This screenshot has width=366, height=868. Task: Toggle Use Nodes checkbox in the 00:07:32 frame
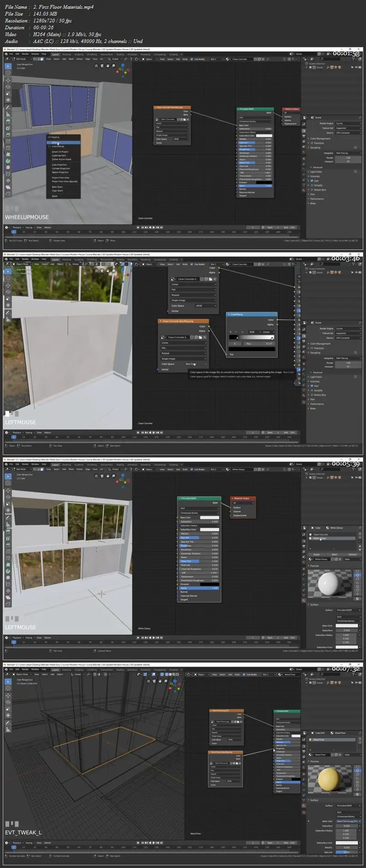click(x=244, y=674)
